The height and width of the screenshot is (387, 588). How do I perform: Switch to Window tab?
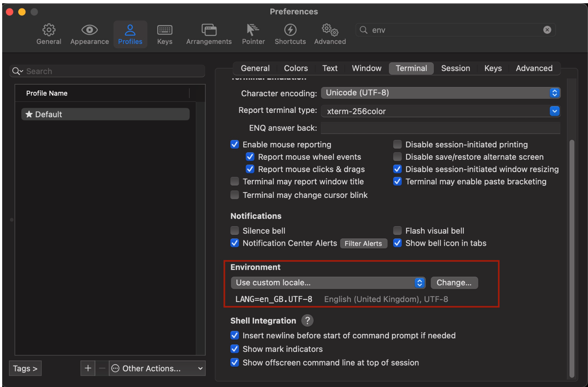pyautogui.click(x=367, y=68)
